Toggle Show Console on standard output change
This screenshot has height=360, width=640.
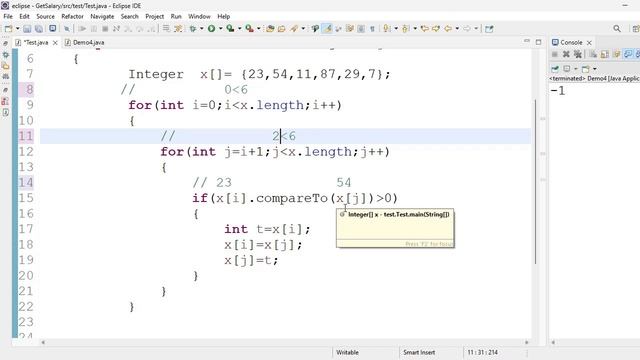coord(628,54)
